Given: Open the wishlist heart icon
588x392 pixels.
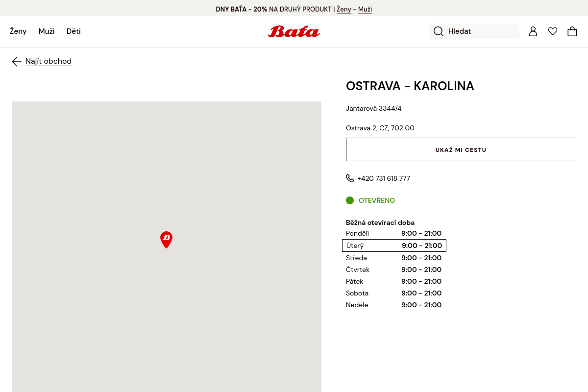Looking at the screenshot, I should [553, 31].
